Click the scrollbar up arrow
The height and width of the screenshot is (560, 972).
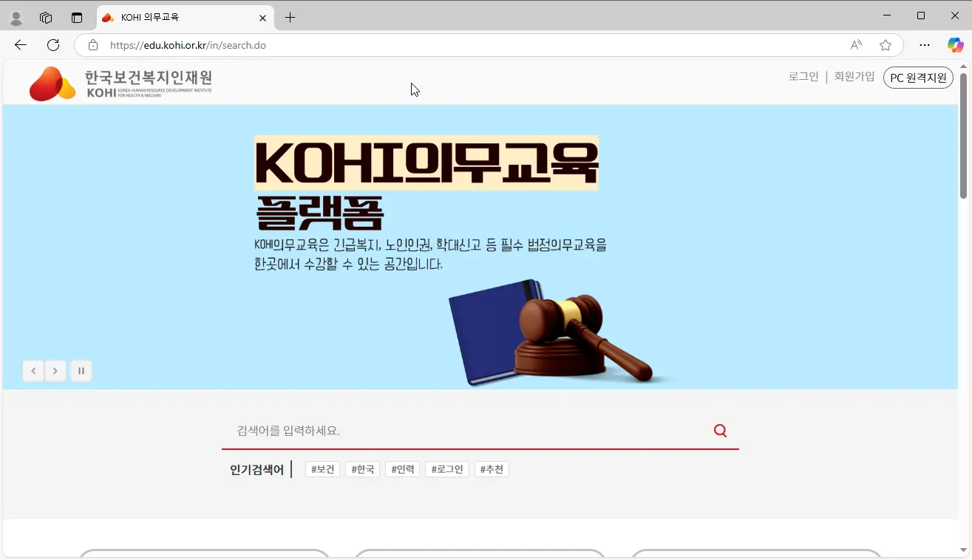(964, 65)
